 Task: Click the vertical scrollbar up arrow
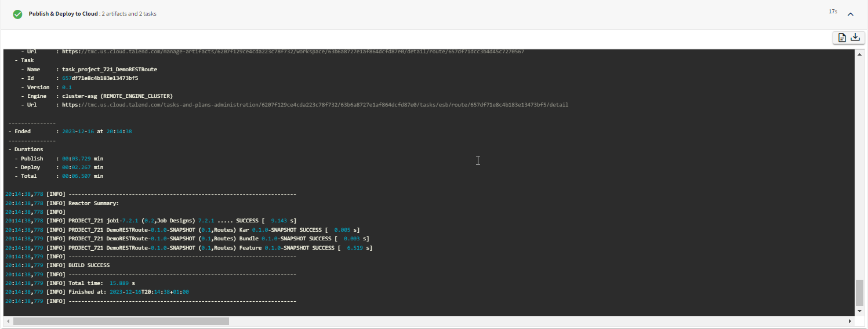point(860,54)
